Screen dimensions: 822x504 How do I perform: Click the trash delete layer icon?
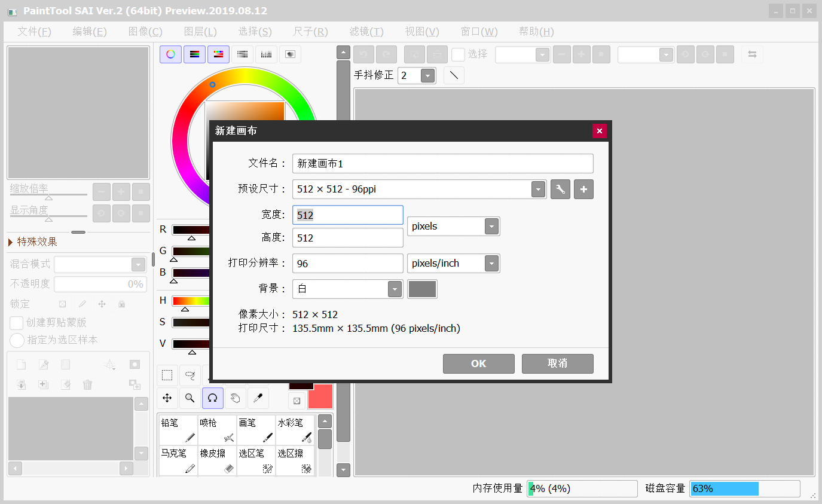[88, 384]
